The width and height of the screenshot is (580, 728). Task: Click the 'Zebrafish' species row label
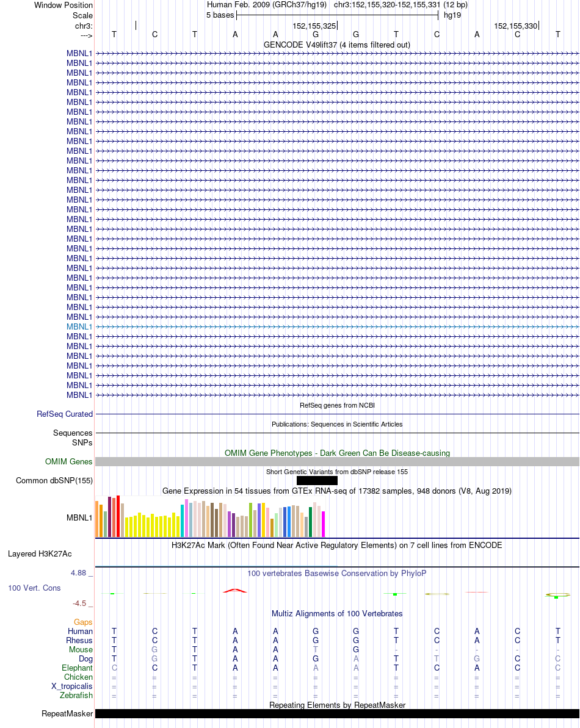coord(76,696)
